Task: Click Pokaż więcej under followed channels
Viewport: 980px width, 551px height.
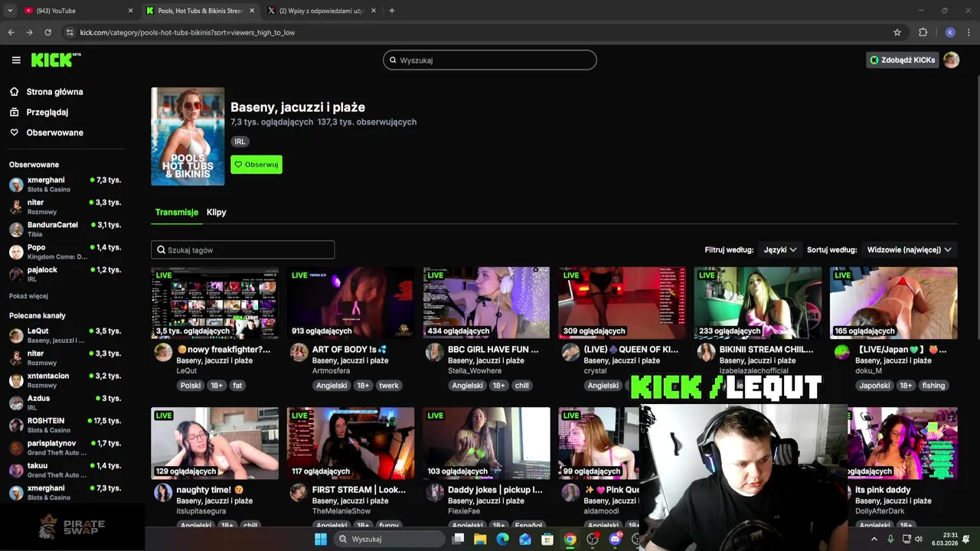Action: [x=28, y=296]
